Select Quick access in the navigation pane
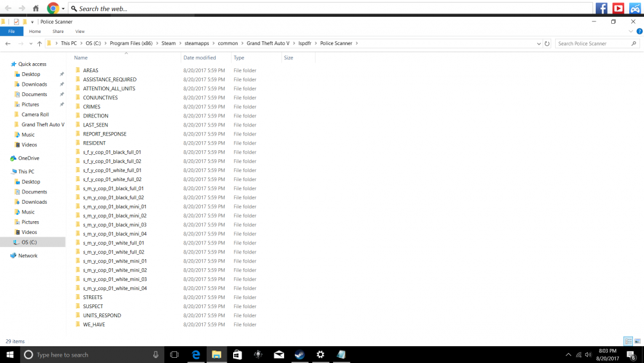This screenshot has height=363, width=644. [x=32, y=64]
